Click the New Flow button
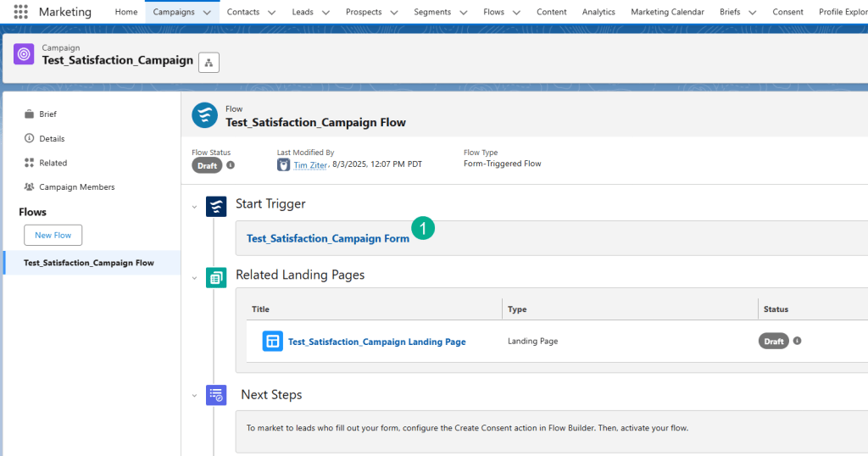The image size is (868, 456). pyautogui.click(x=53, y=235)
